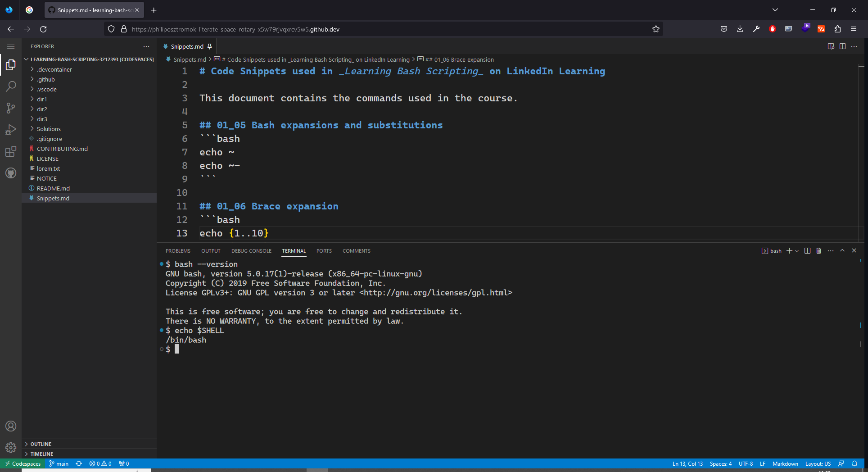868x472 pixels.
Task: Reload the browser page
Action: pos(43,29)
